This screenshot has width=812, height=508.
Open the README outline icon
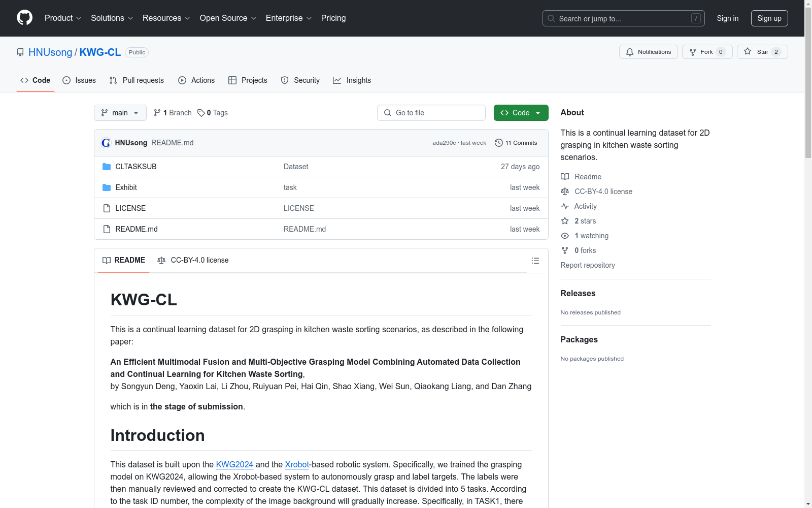[535, 261]
